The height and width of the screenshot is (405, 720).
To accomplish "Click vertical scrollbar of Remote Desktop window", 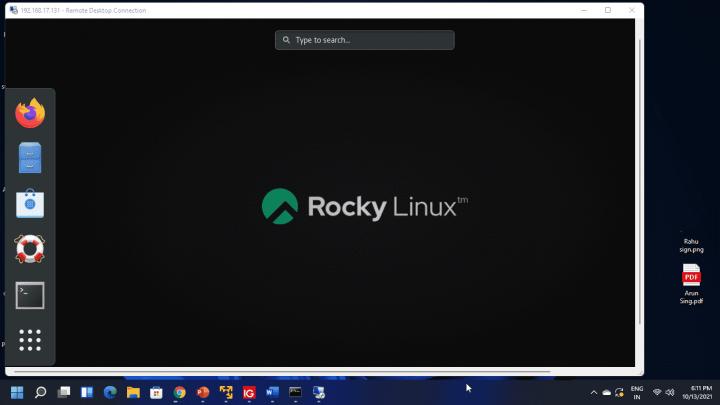I will 640,181.
